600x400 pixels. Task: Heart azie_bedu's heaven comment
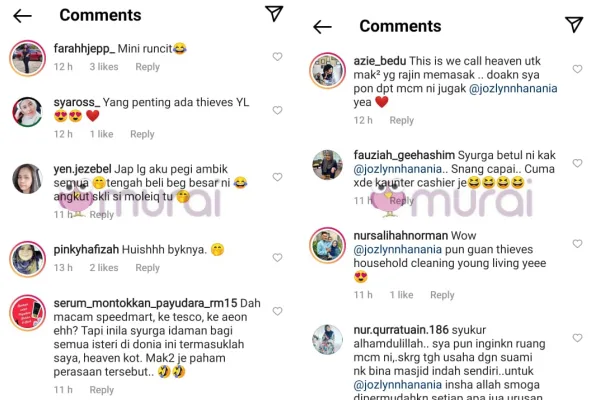(x=577, y=69)
